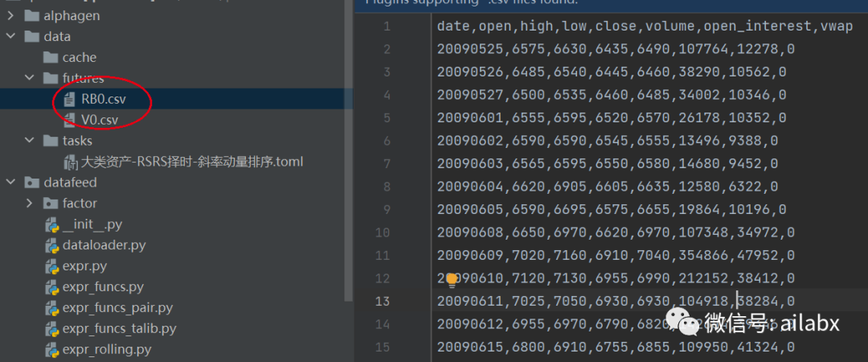Image resolution: width=868 pixels, height=362 pixels.
Task: Click the row starting with 20090605
Action: point(612,209)
